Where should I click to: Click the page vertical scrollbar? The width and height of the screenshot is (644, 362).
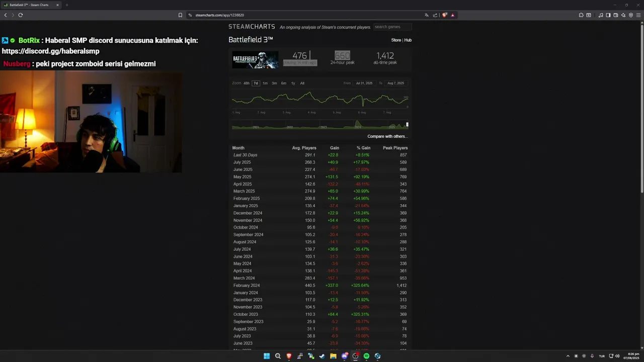tap(642, 108)
